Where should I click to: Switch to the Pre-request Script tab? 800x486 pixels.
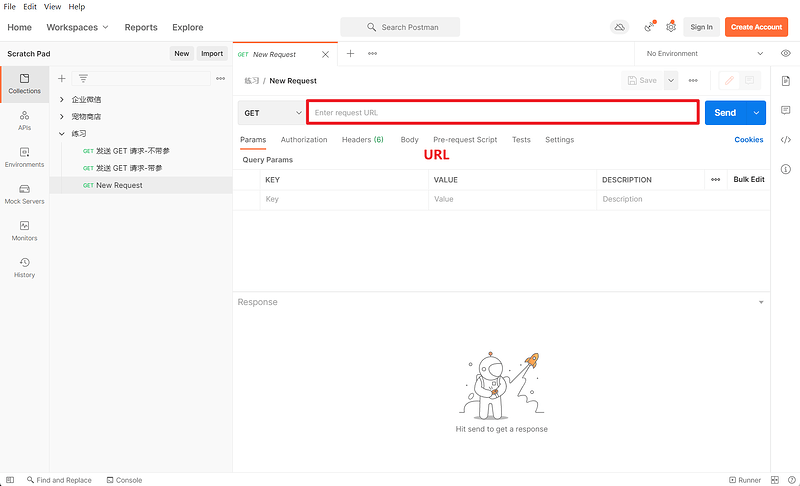[465, 140]
